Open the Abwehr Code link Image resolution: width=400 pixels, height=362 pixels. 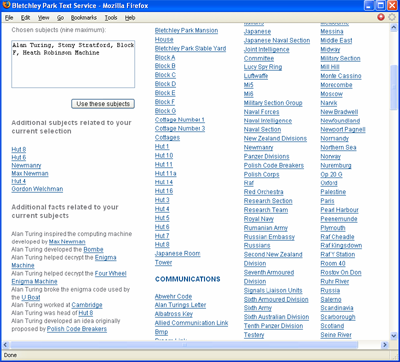coord(173,296)
